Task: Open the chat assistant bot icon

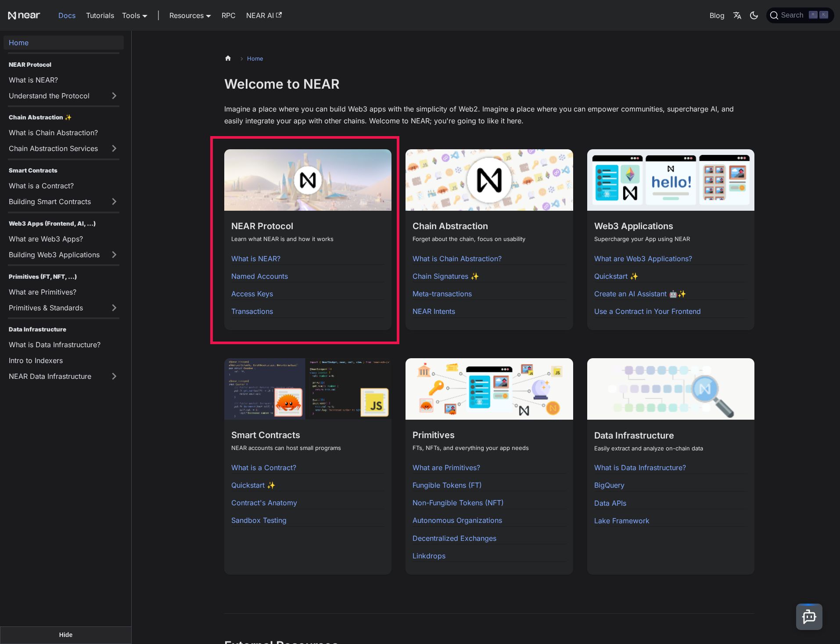Action: pyautogui.click(x=809, y=617)
